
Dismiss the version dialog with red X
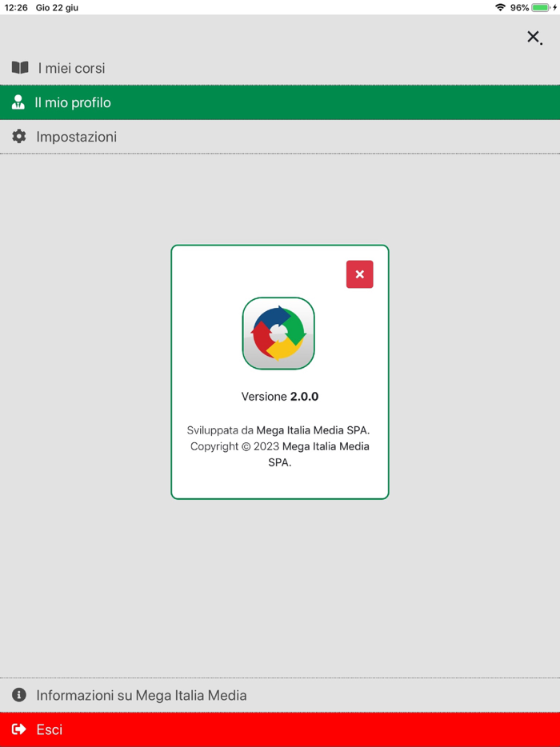(360, 274)
